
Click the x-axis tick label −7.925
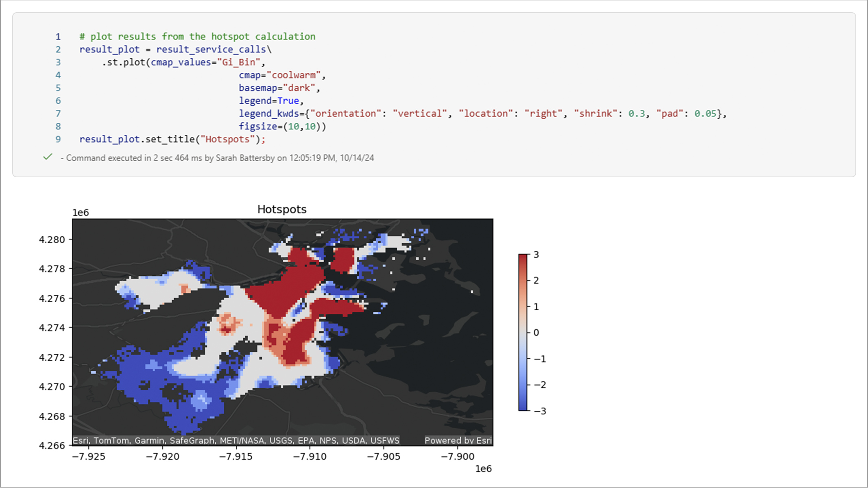[x=89, y=457]
